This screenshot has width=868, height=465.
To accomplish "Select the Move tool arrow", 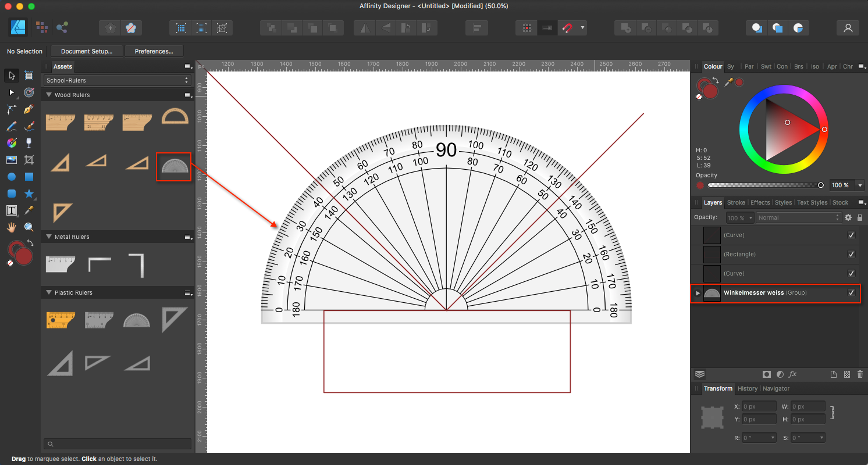I will point(12,76).
